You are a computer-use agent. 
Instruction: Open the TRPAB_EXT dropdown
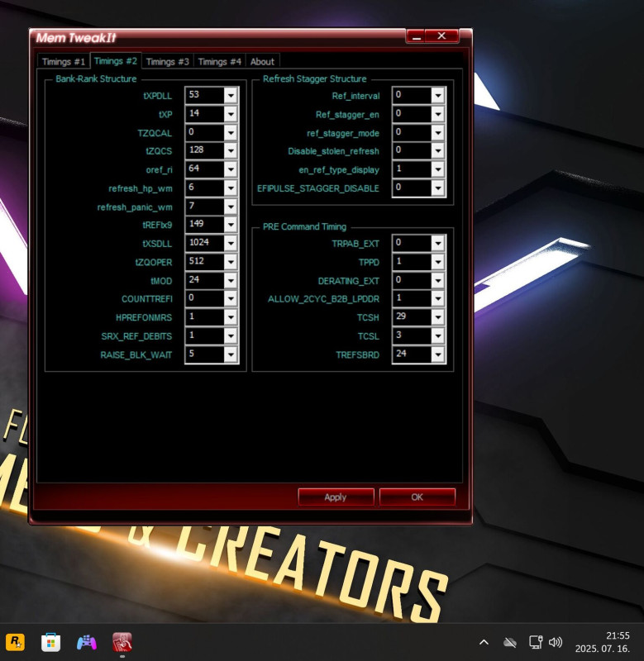click(x=438, y=243)
